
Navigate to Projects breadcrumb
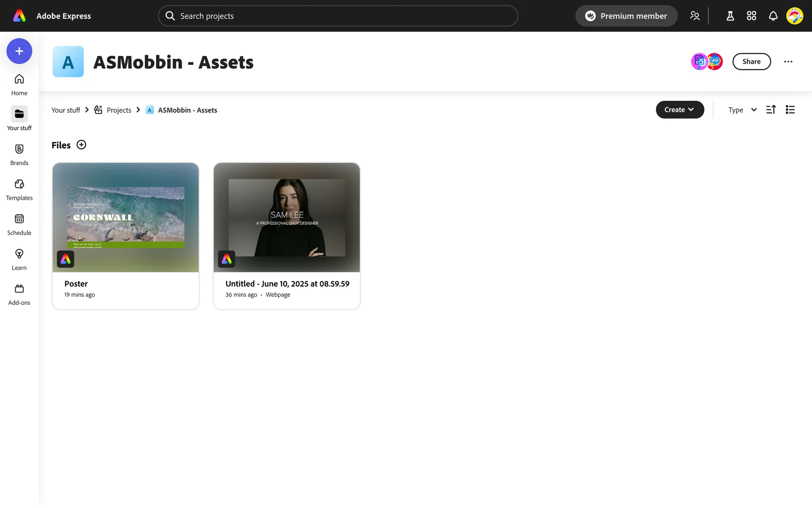[x=119, y=110]
